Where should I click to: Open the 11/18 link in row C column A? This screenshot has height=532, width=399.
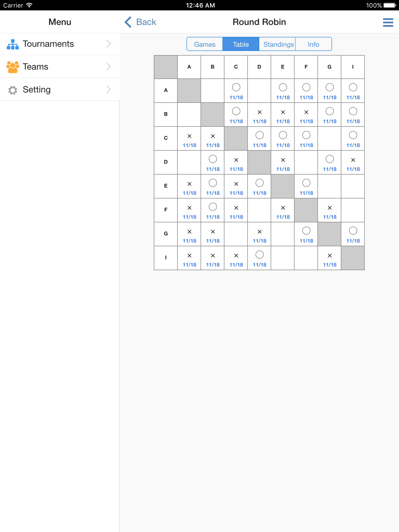pyautogui.click(x=189, y=145)
